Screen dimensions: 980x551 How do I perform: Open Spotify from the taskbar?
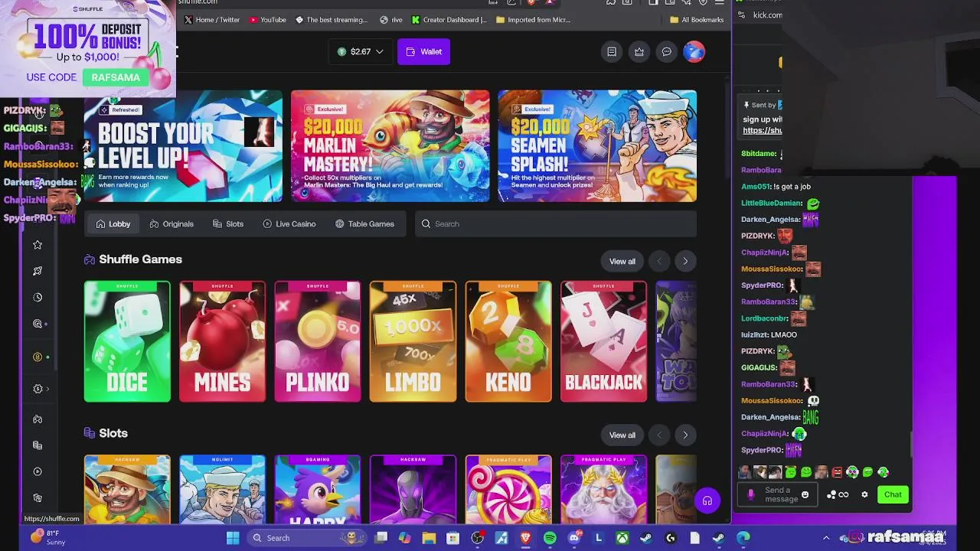click(x=550, y=538)
